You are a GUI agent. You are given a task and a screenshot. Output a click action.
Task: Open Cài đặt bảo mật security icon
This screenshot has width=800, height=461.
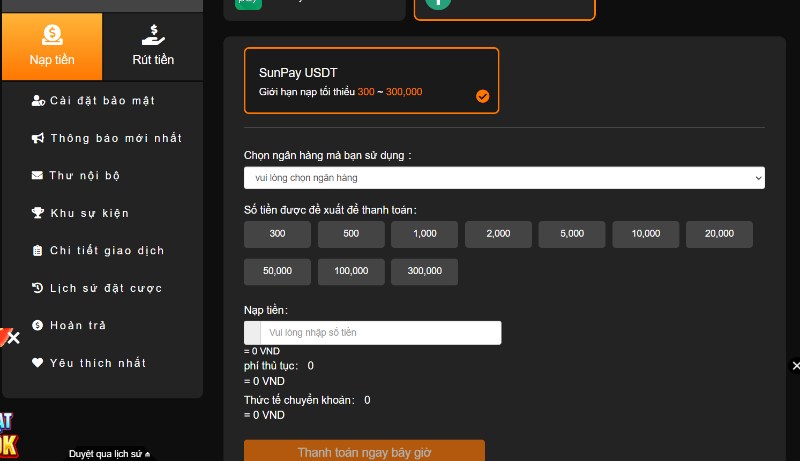tap(38, 101)
